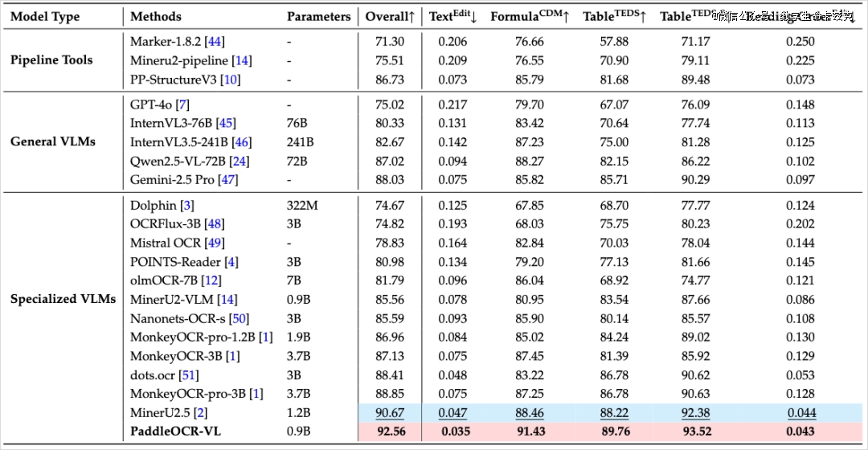Click citation [10] after PP-StructureV3
The image size is (868, 450).
[x=231, y=80]
